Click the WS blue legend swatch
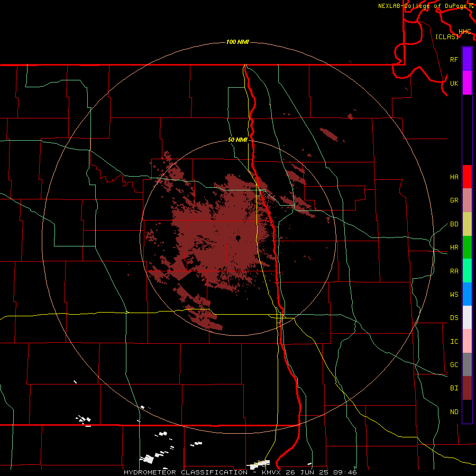This screenshot has height=476, width=476. [467, 294]
